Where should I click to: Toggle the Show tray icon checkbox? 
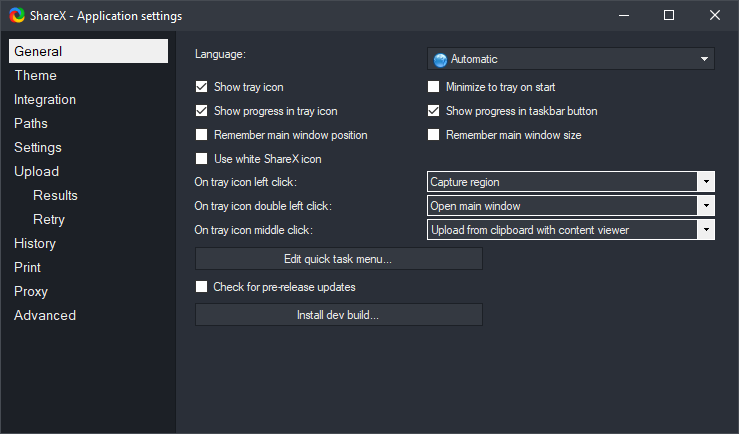202,87
